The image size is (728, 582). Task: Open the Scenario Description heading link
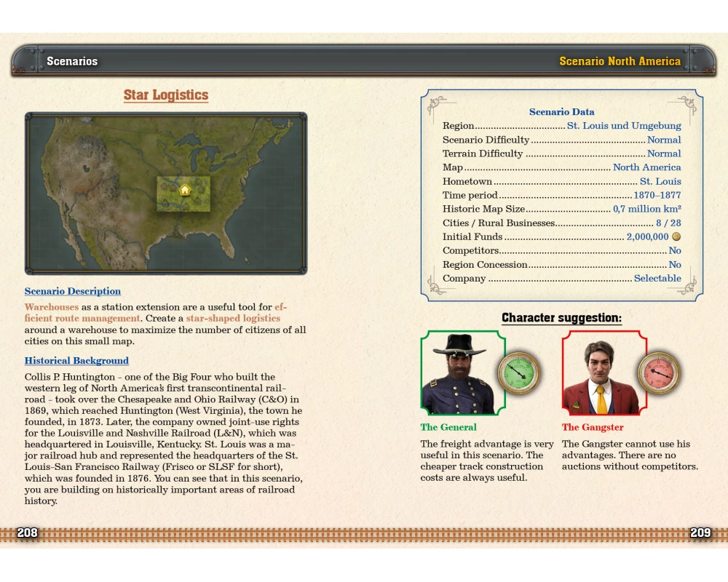(73, 292)
